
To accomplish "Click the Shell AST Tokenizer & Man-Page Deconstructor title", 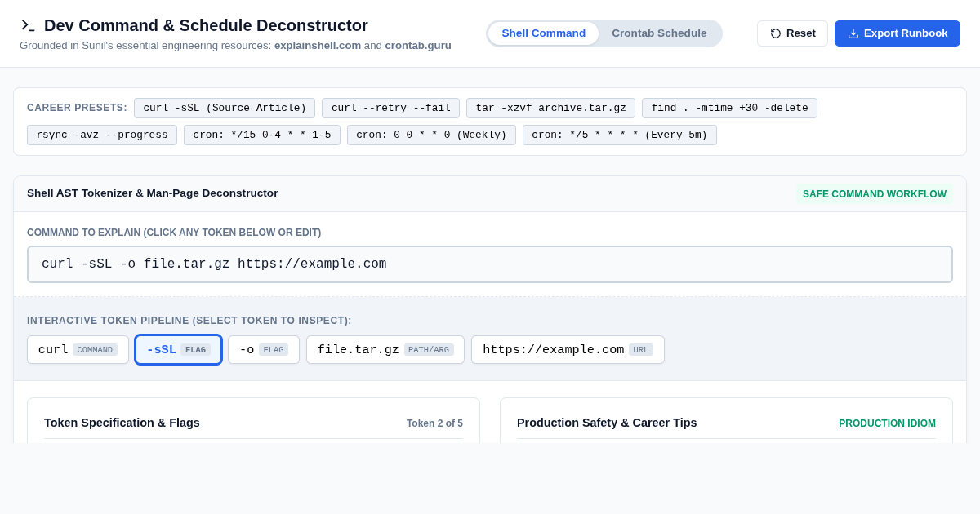I will (x=153, y=193).
